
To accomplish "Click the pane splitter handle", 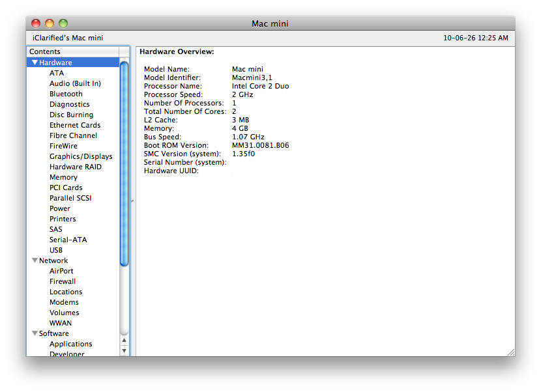I will [x=133, y=201].
